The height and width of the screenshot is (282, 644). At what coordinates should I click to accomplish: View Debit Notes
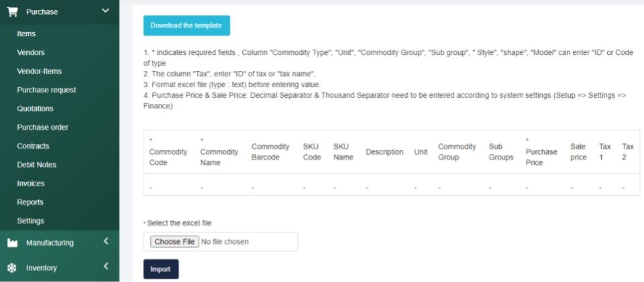click(36, 165)
